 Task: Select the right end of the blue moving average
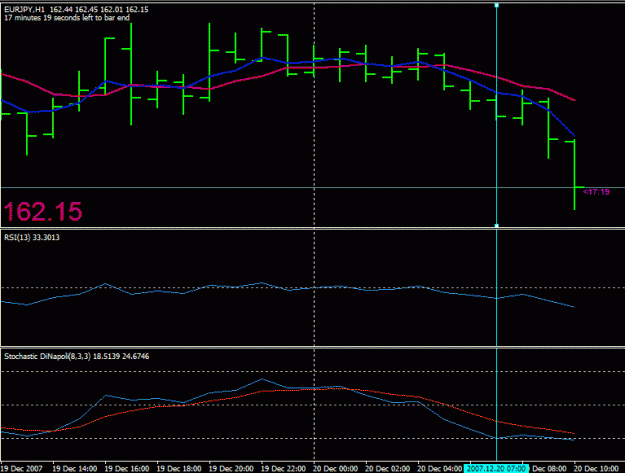pos(574,136)
